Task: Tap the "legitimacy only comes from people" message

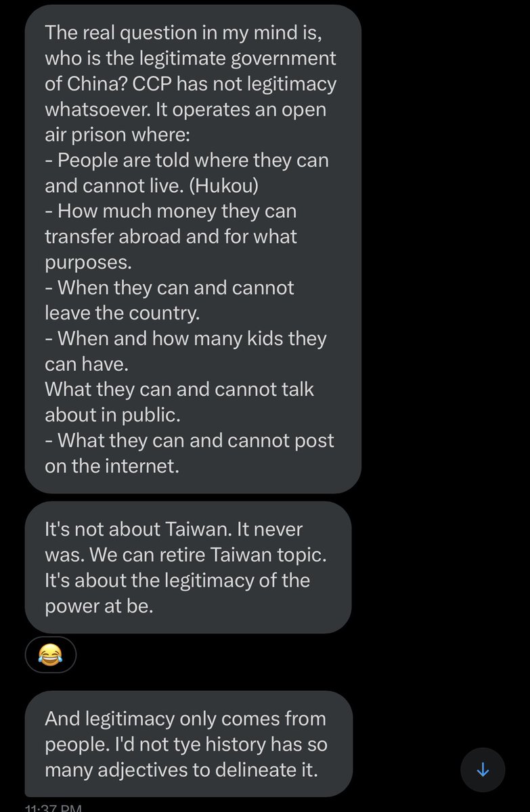Action: pyautogui.click(x=189, y=744)
